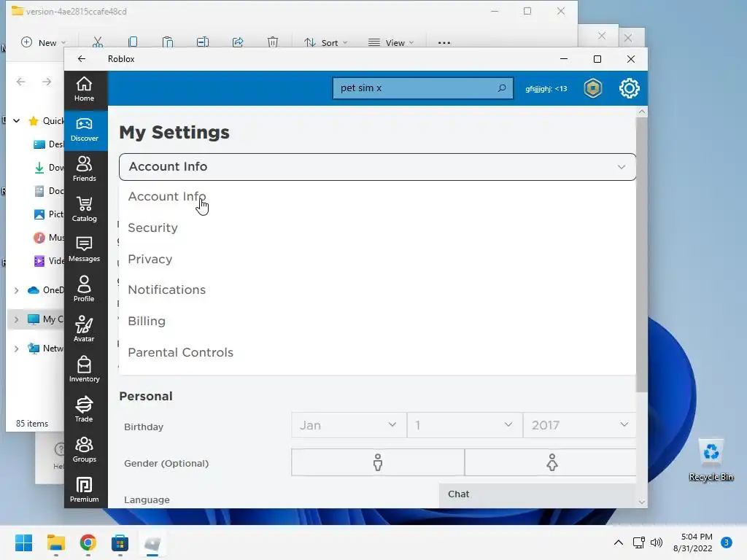Collapse Quick access tree in File Explorer
Screen dimensions: 747x560
point(16,121)
